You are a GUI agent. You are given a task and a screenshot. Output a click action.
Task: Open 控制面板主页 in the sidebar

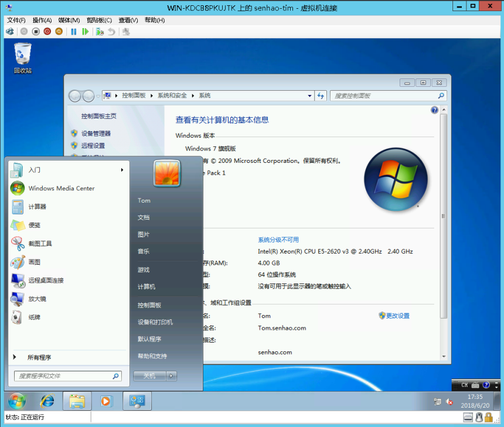click(x=98, y=116)
